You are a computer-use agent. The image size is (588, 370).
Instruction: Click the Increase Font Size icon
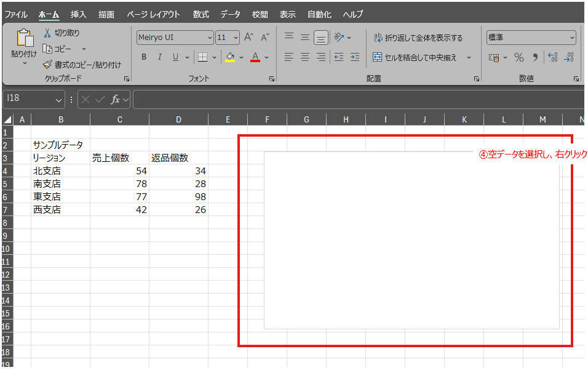[249, 38]
